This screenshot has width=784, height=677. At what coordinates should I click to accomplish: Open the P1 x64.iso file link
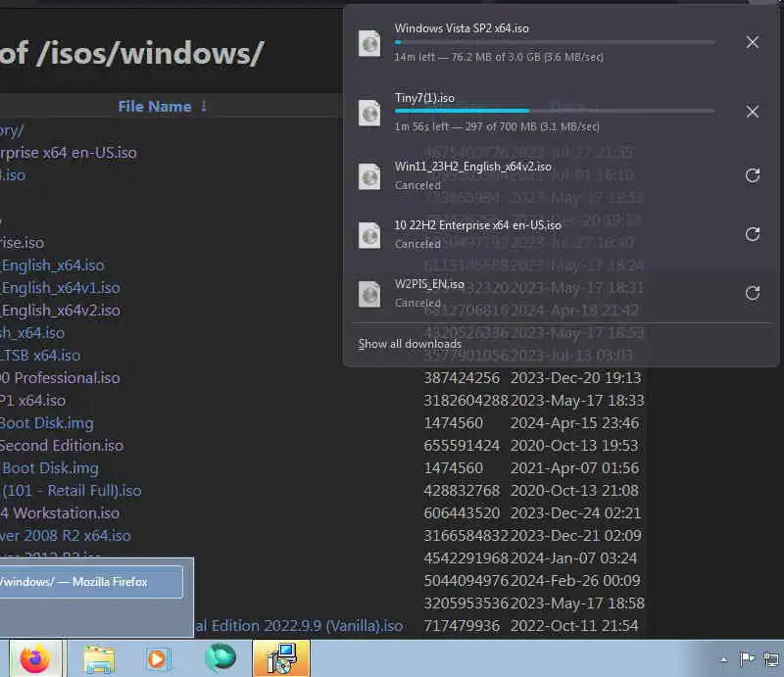(x=32, y=400)
